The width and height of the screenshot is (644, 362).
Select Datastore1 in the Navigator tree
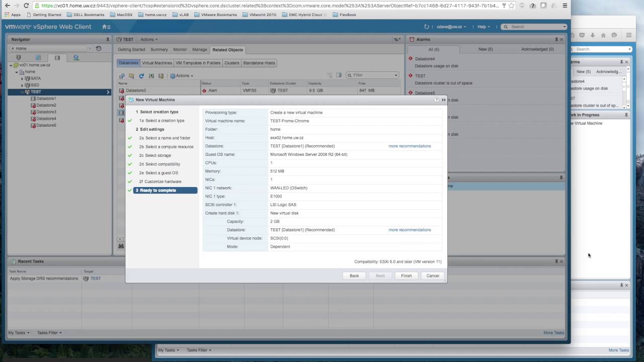46,99
